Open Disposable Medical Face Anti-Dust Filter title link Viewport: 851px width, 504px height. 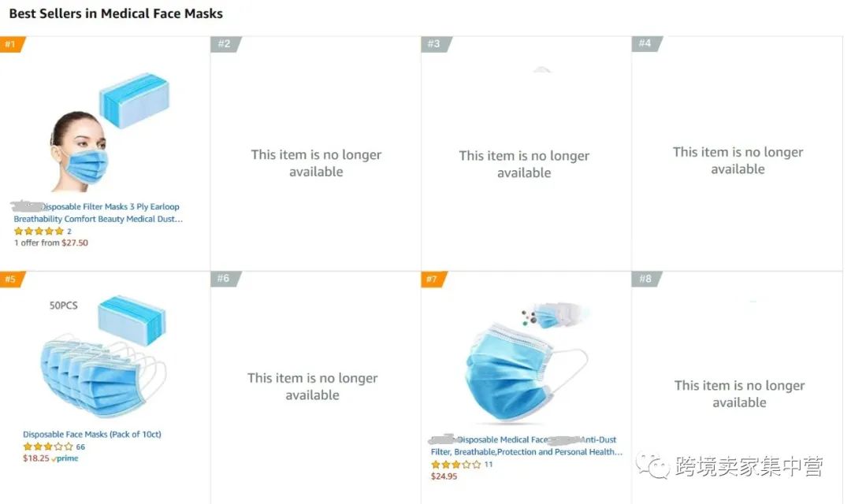point(526,446)
